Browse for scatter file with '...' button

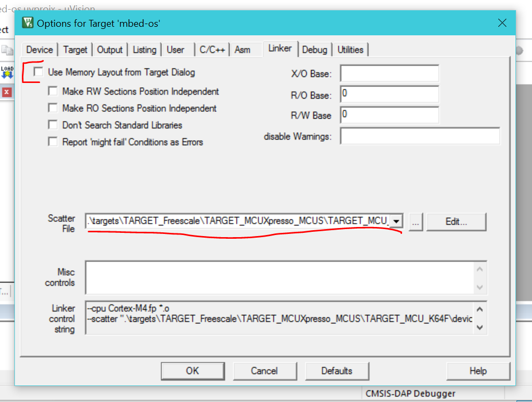[415, 221]
